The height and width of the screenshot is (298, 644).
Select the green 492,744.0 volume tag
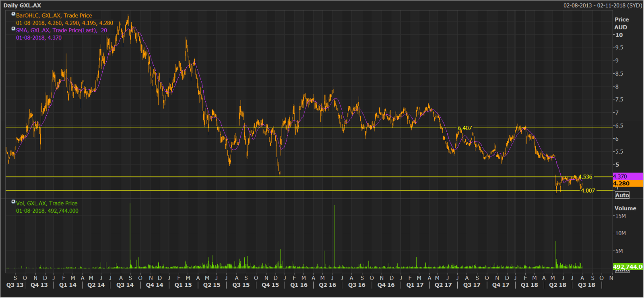click(627, 267)
